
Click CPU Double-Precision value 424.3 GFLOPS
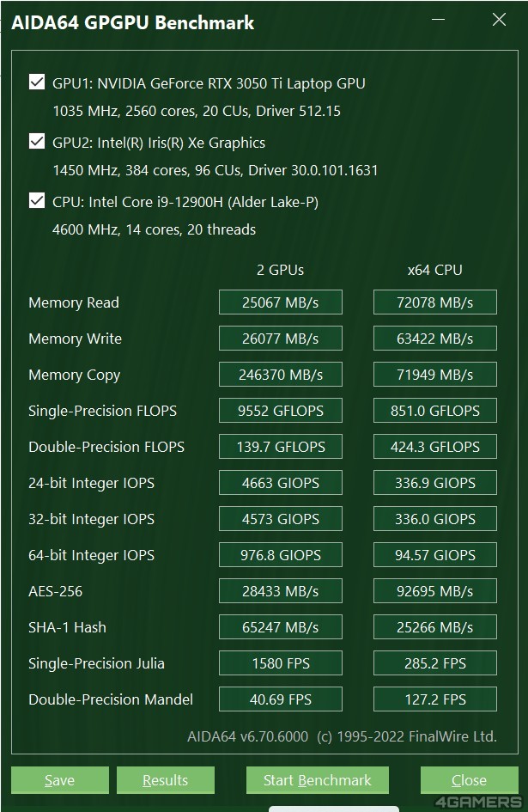pyautogui.click(x=434, y=447)
